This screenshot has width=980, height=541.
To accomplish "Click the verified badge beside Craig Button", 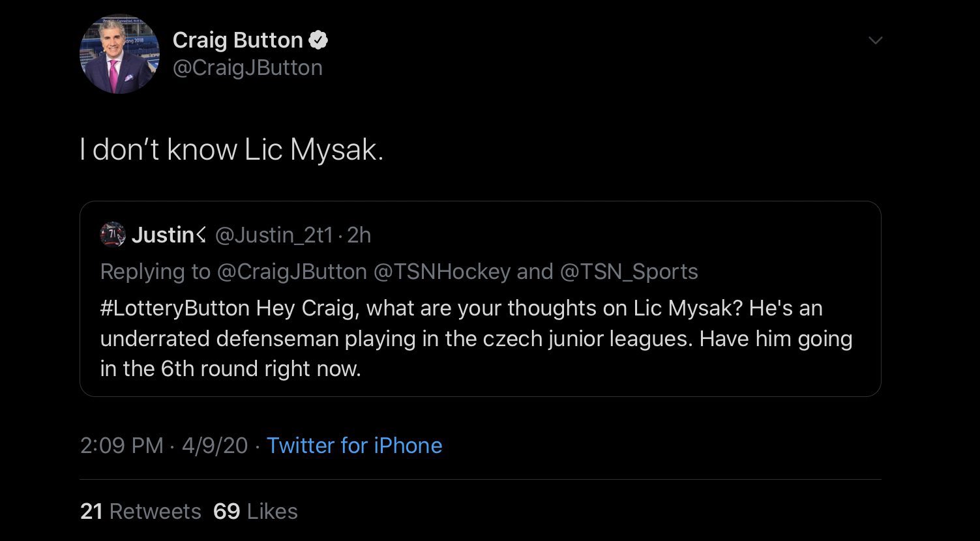I will 318,40.
